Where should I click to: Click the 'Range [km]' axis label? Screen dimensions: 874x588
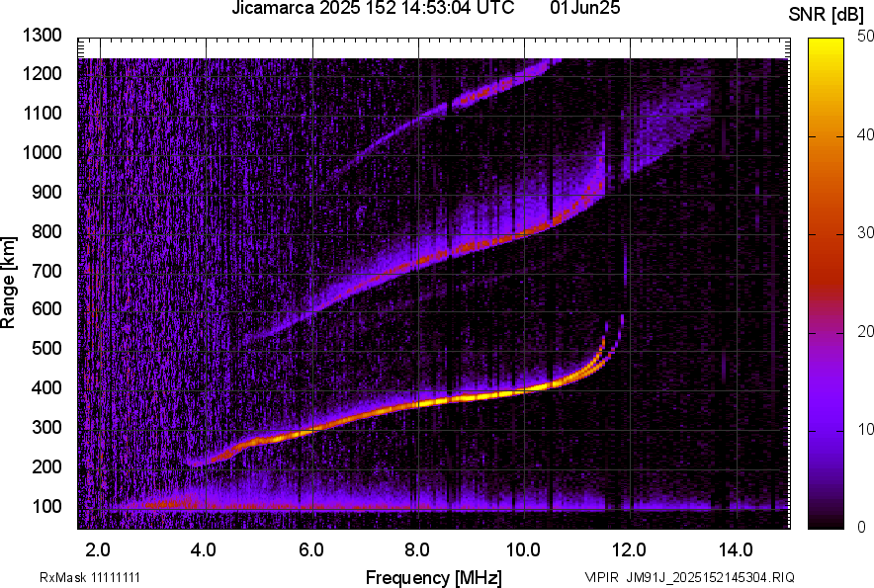8,284
